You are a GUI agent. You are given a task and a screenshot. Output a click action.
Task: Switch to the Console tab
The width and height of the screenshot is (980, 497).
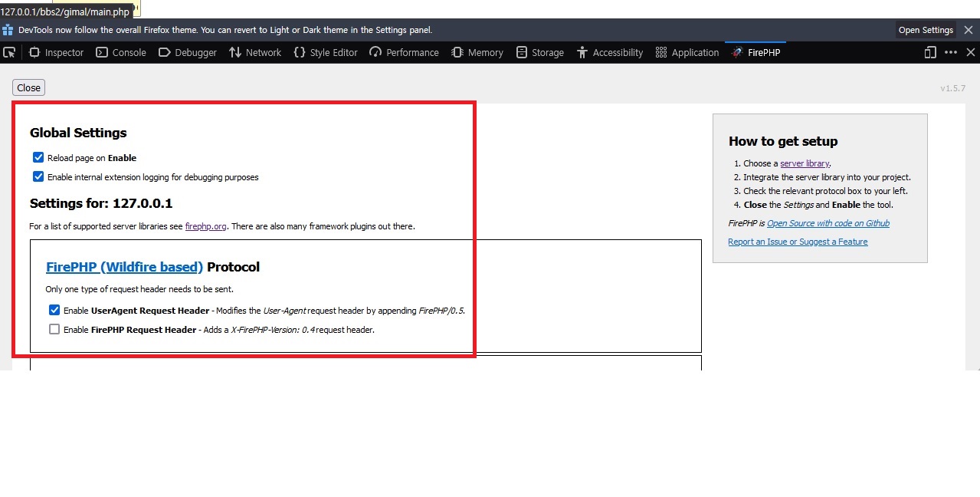tap(121, 52)
